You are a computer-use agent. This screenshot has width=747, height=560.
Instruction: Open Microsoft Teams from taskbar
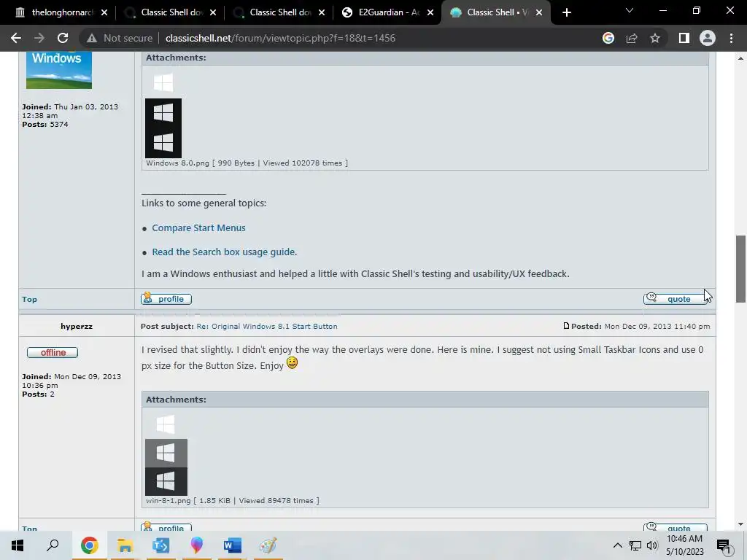pyautogui.click(x=160, y=545)
